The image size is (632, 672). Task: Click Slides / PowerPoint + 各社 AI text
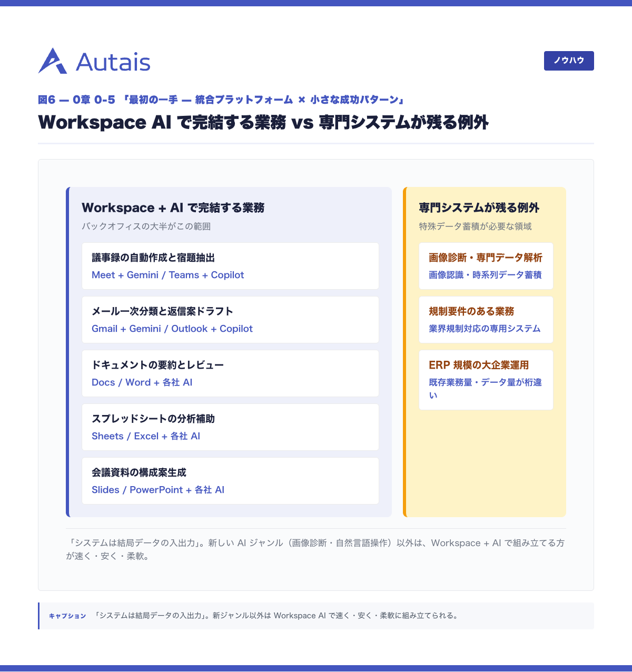pyautogui.click(x=158, y=490)
